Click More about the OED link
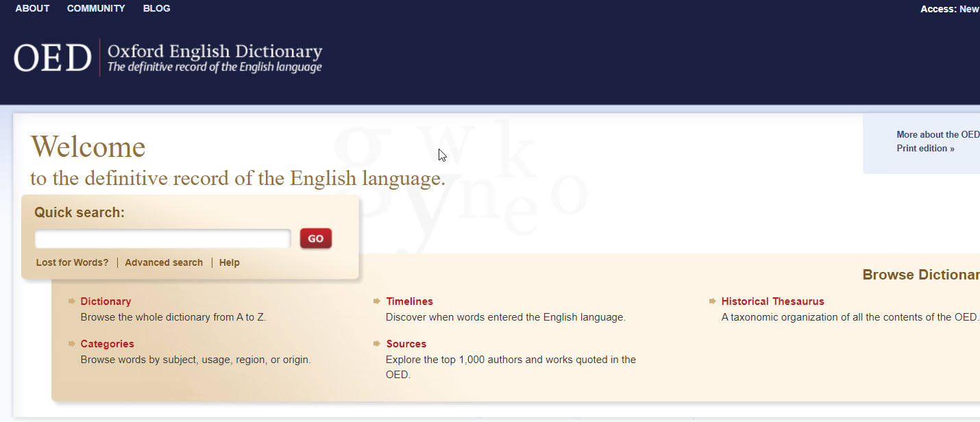Screen dimensions: 980x422 [x=938, y=134]
